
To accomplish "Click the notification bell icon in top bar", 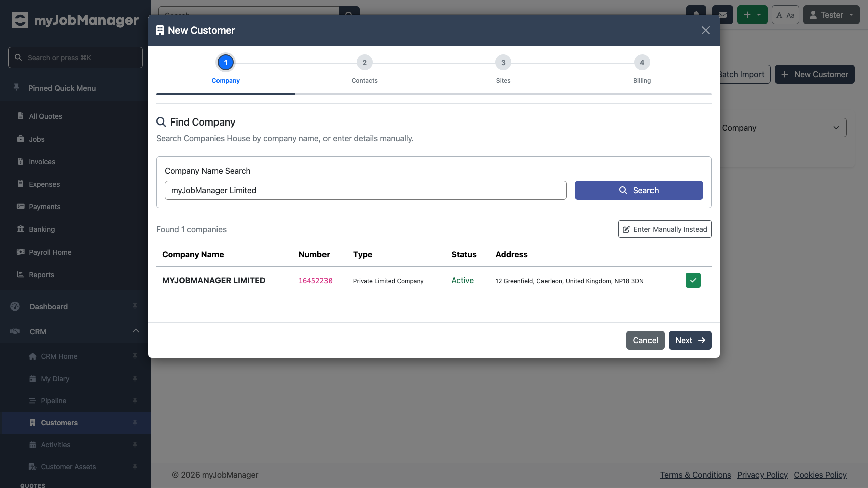I will (x=696, y=15).
